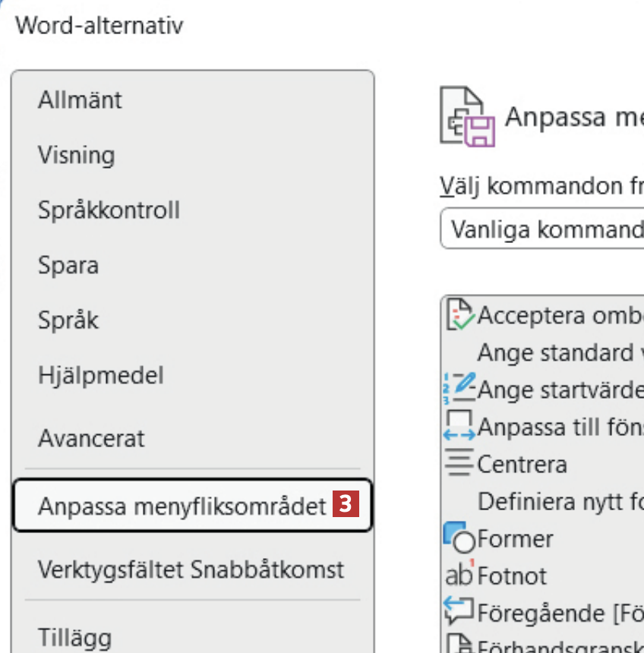This screenshot has height=653, width=644.
Task: Click the Anpassa till fönster icon
Action: 459,427
